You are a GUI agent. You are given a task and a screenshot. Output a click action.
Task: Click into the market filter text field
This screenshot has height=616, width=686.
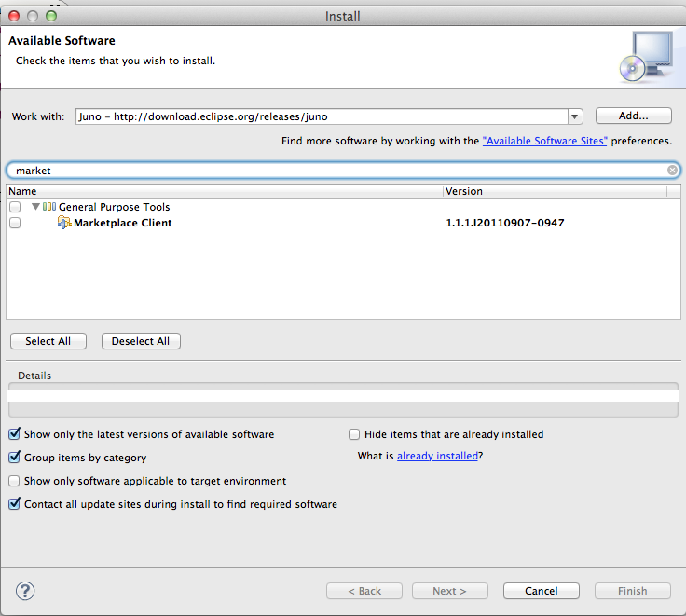tap(343, 171)
